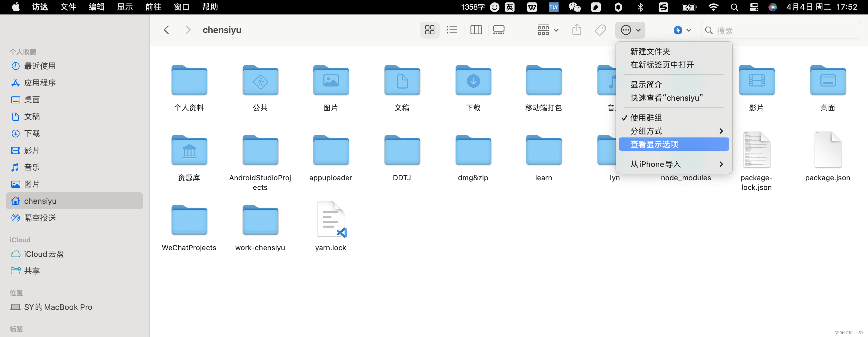Select the WeChatProjects folder

click(x=189, y=220)
